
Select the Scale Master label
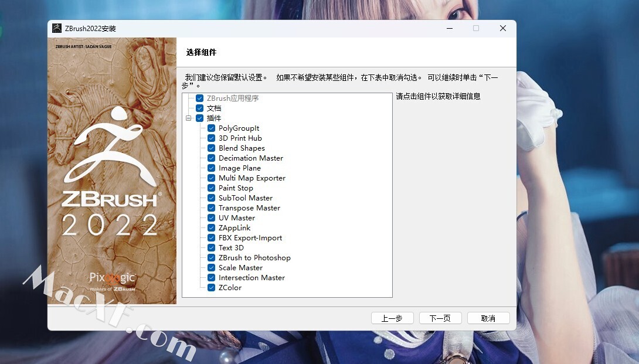240,267
